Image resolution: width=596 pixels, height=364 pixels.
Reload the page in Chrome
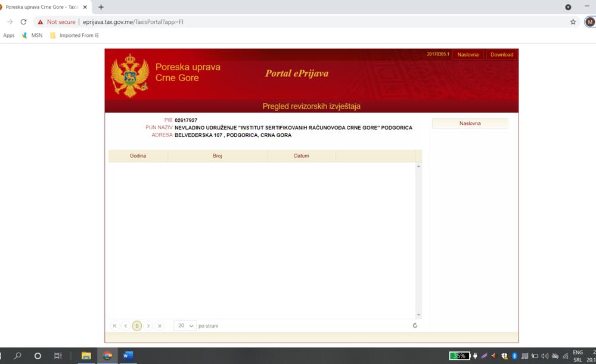coord(23,21)
